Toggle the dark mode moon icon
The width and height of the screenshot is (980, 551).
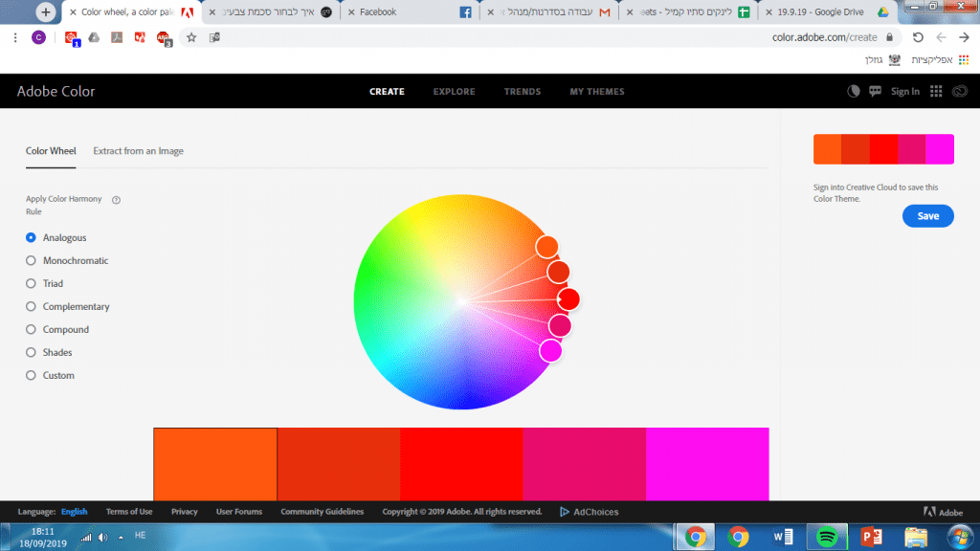click(x=853, y=91)
